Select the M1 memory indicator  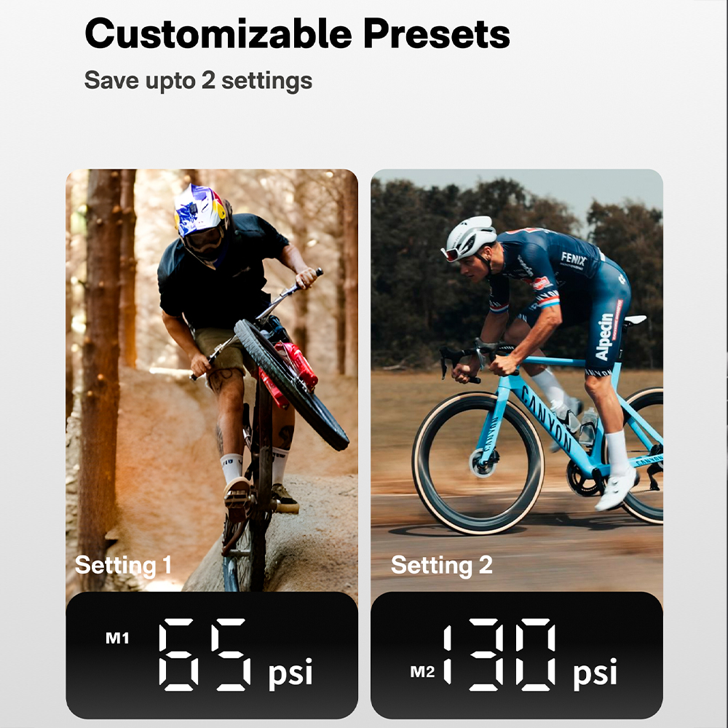[117, 638]
